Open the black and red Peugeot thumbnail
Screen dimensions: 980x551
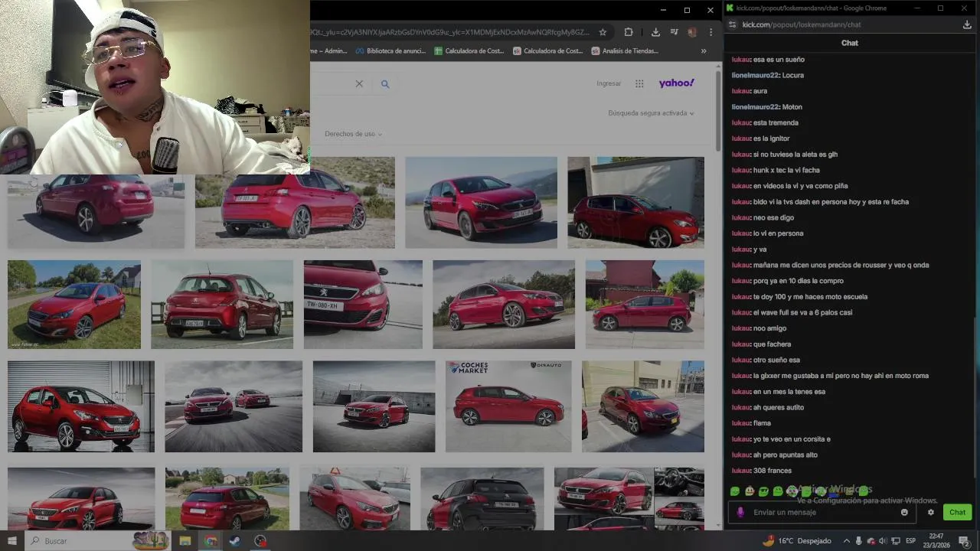coord(482,498)
